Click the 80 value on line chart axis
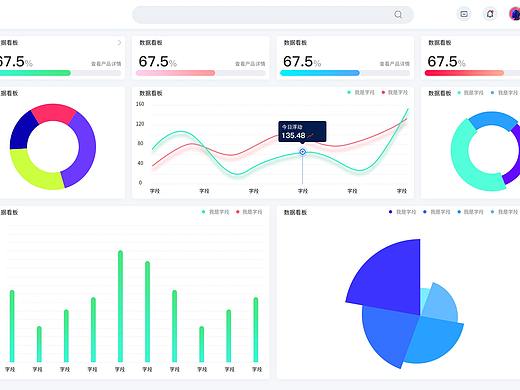Image resolution: width=520 pixels, height=390 pixels. tap(140, 143)
